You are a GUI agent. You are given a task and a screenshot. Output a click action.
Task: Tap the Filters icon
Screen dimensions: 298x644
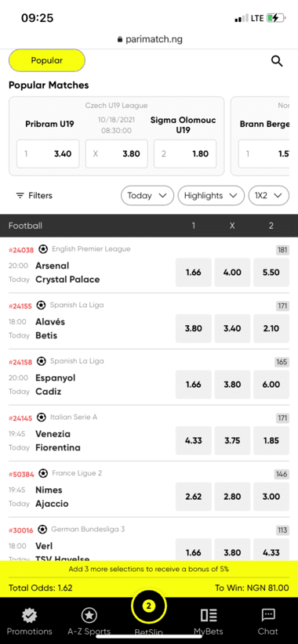(x=20, y=196)
